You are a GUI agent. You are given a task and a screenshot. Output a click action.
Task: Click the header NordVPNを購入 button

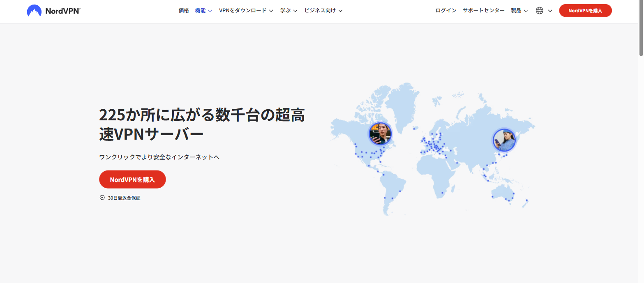585,11
